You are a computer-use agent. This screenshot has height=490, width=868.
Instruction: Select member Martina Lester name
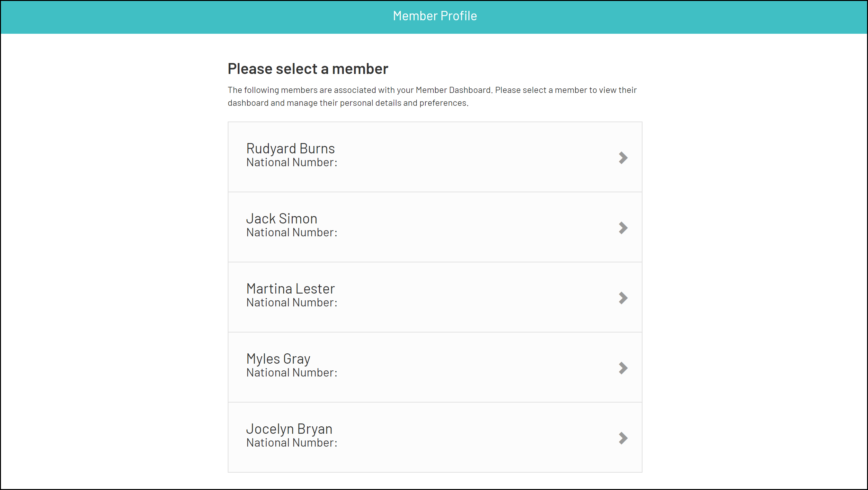pyautogui.click(x=290, y=289)
